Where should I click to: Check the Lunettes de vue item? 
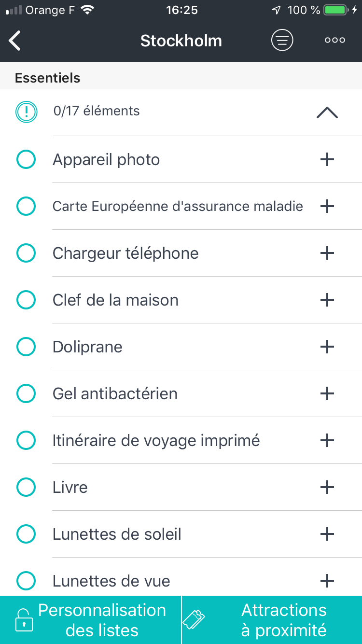(x=26, y=580)
